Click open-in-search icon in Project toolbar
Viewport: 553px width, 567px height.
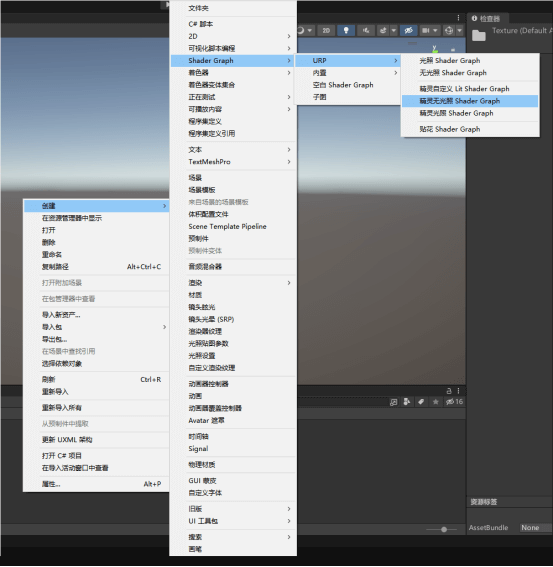[x=393, y=402]
